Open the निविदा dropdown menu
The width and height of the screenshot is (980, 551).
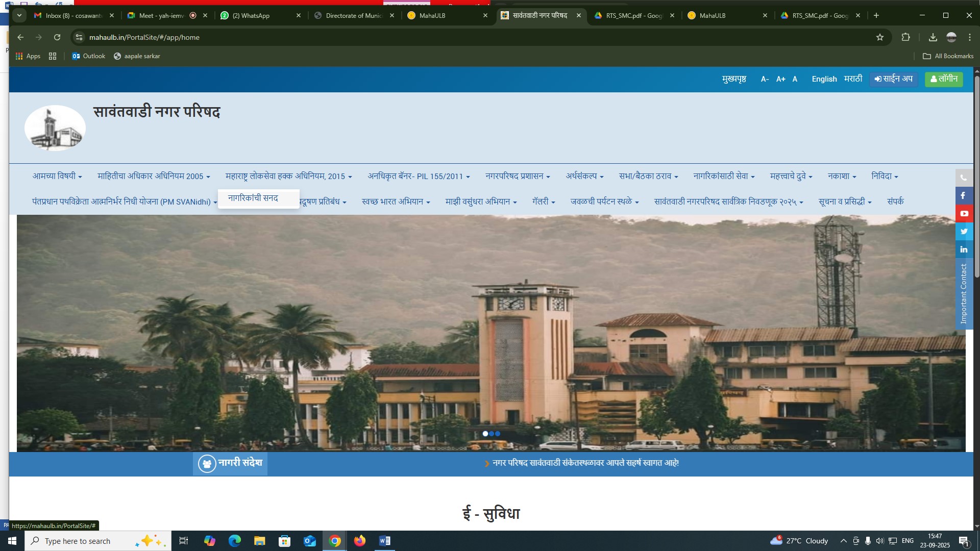[884, 177]
